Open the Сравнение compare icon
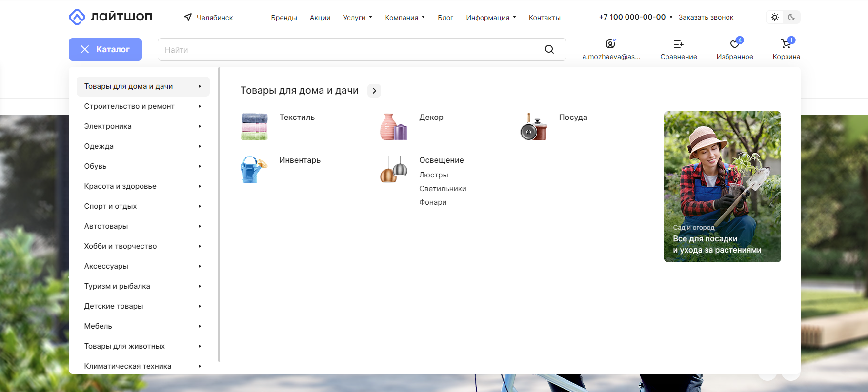 tap(679, 44)
